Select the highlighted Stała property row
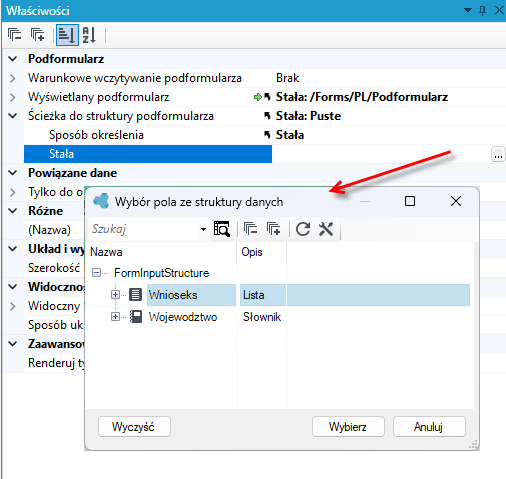 coord(148,154)
